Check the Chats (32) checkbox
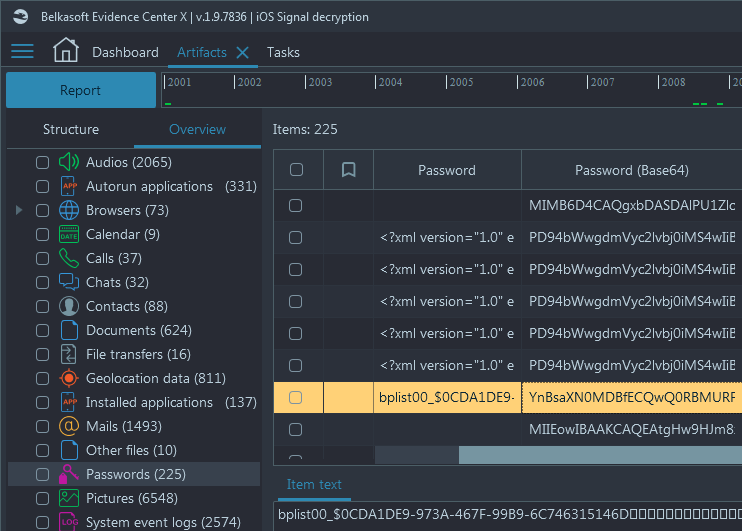The height and width of the screenshot is (531, 742). click(43, 282)
